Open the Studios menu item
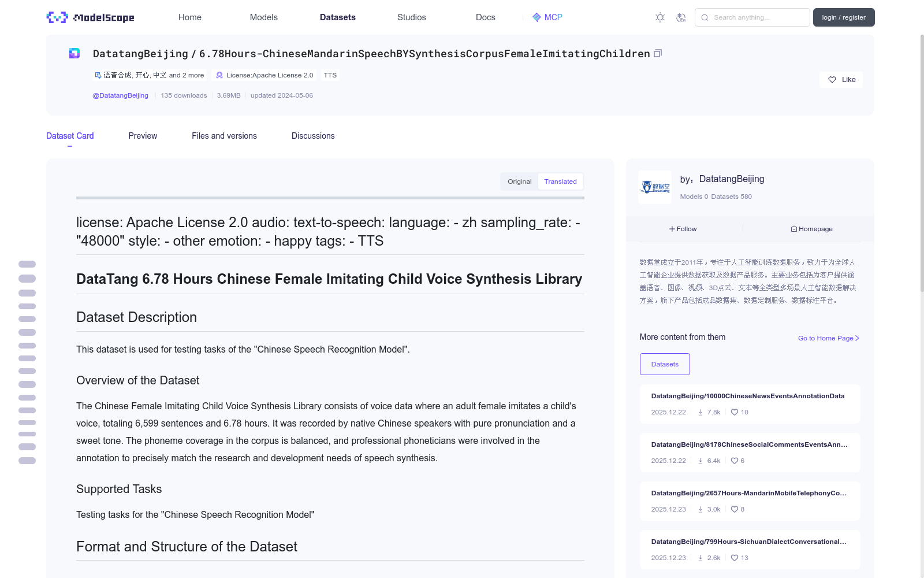Screen dimensions: 924x578 point(412,17)
